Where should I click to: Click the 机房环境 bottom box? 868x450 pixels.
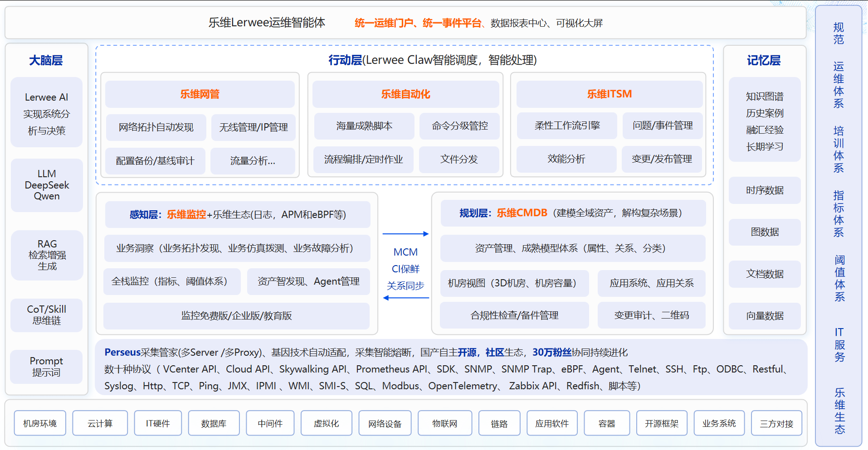tap(40, 423)
